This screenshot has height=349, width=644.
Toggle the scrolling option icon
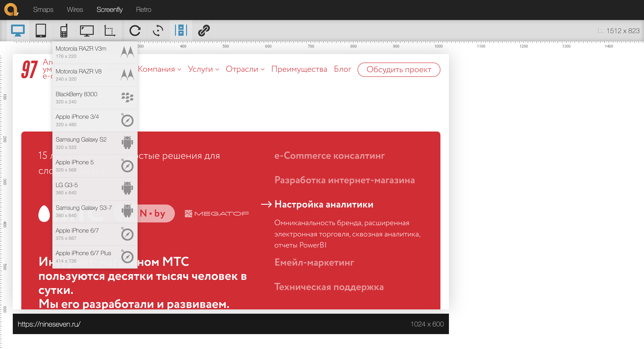[181, 31]
